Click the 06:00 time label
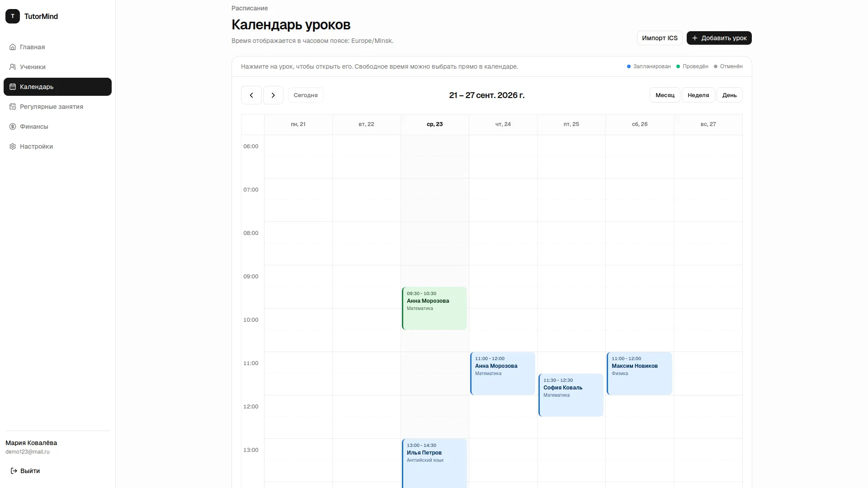Image resolution: width=868 pixels, height=488 pixels. click(x=251, y=146)
